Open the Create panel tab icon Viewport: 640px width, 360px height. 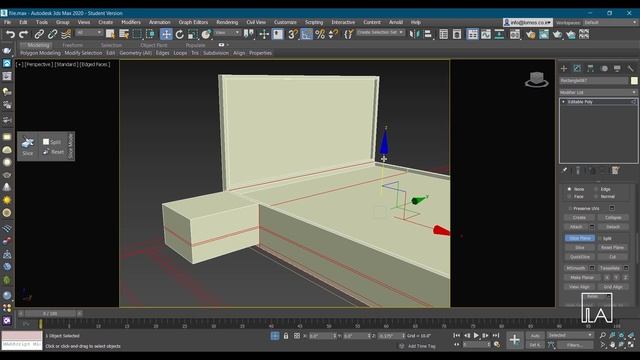(564, 68)
